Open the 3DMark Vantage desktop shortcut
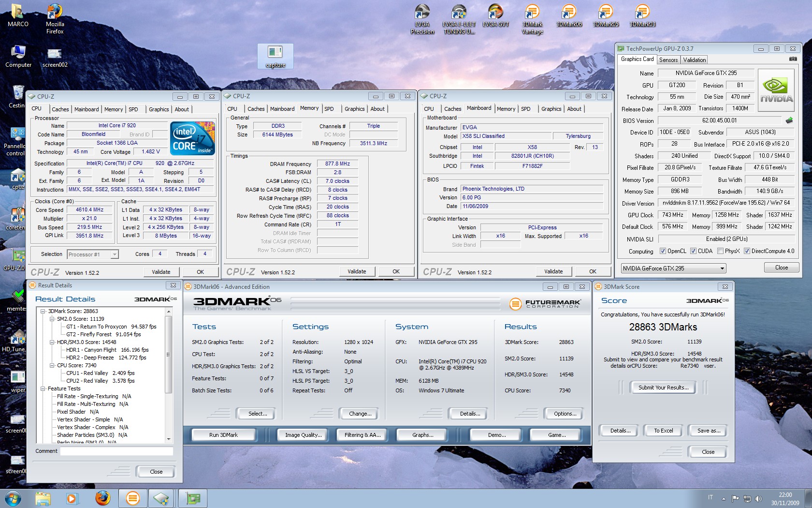Image resolution: width=812 pixels, height=508 pixels. [x=532, y=19]
